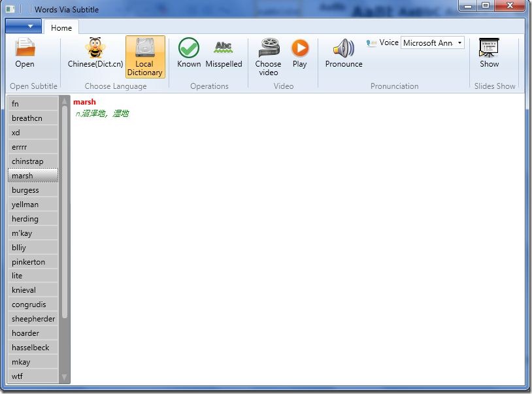Screen dimensions: 532x394
Task: Click the Pronounce speaker icon
Action: (x=343, y=53)
